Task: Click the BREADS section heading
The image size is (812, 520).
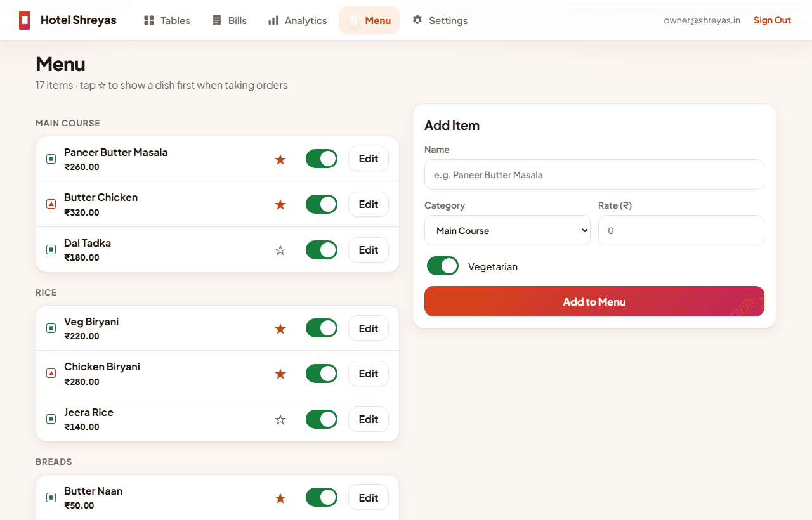Action: [x=54, y=462]
